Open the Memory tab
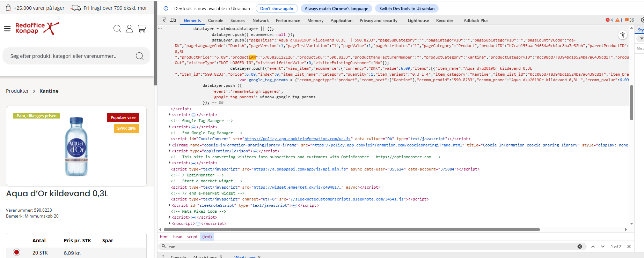Viewport: 644px width, 258px height. point(315,21)
